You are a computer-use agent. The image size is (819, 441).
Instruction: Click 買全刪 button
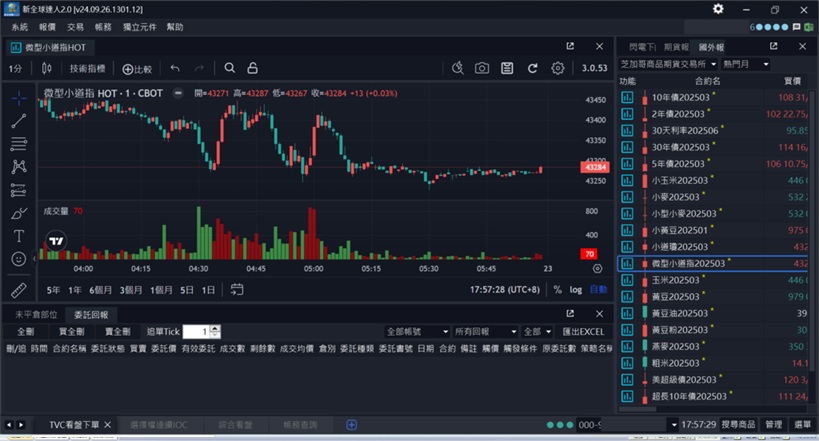71,332
